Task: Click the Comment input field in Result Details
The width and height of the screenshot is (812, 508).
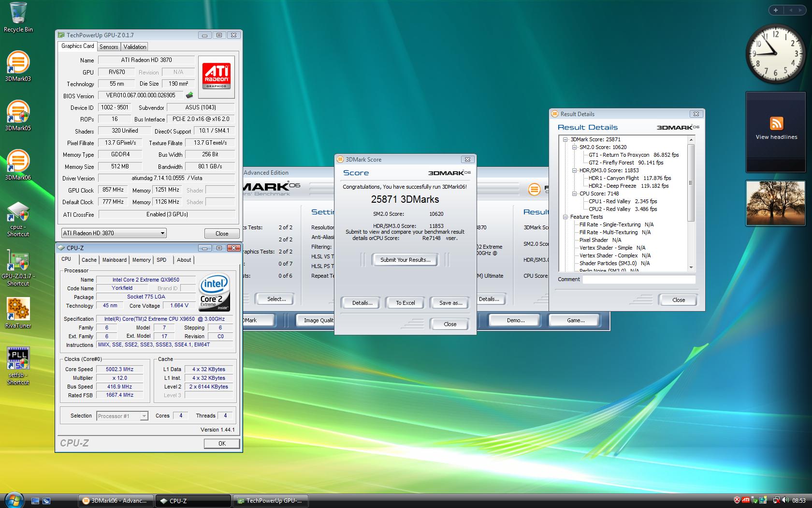Action: (x=639, y=279)
